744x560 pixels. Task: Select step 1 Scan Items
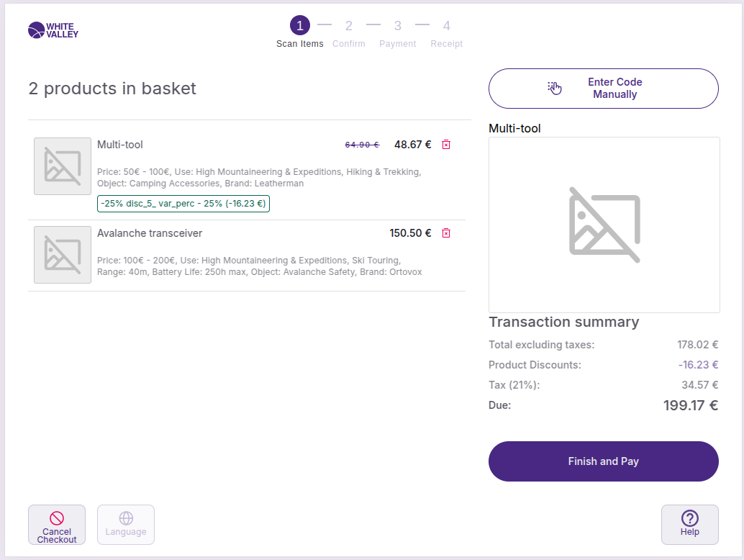click(x=300, y=27)
